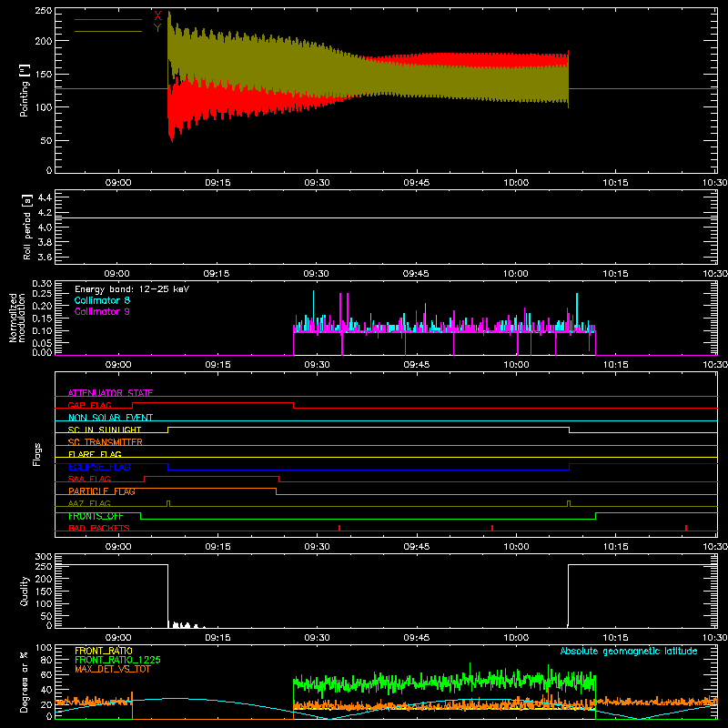Click the 09:00 tick label under Pointing plot

pyautogui.click(x=118, y=183)
